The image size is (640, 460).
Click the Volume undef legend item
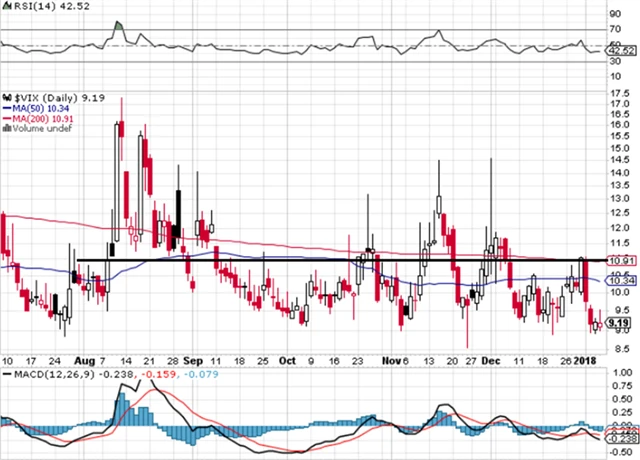coord(40,129)
